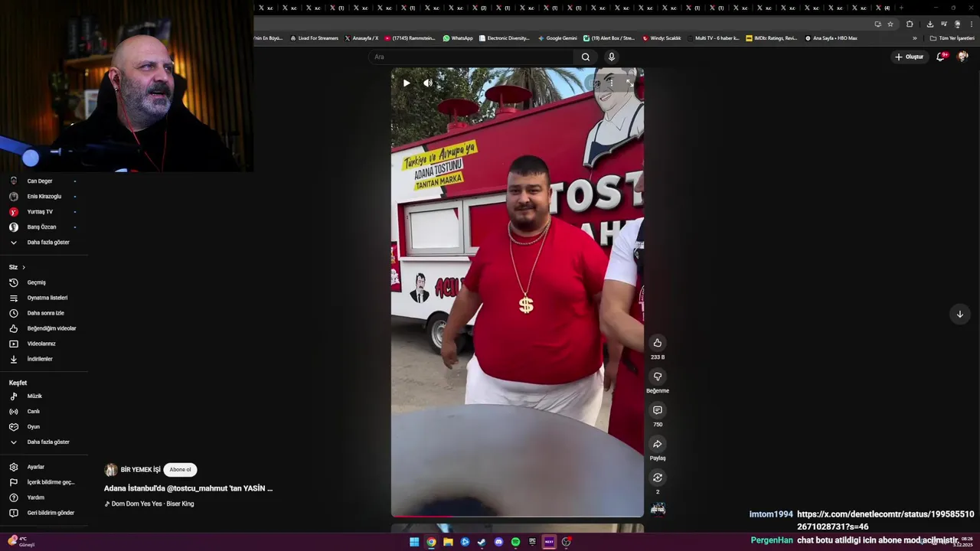This screenshot has height=551, width=980.
Task: Open the Chrome downloads icon
Action: tap(930, 24)
